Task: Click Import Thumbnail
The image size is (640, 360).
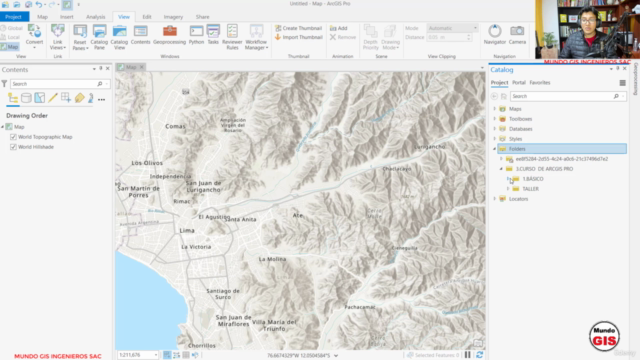Action: (x=299, y=37)
